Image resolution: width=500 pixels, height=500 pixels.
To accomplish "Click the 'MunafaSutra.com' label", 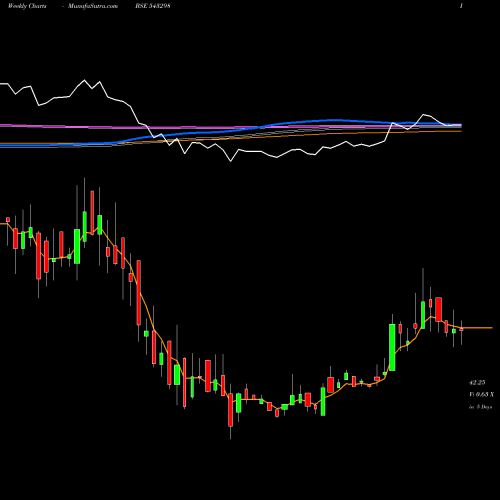I will tap(93, 6).
